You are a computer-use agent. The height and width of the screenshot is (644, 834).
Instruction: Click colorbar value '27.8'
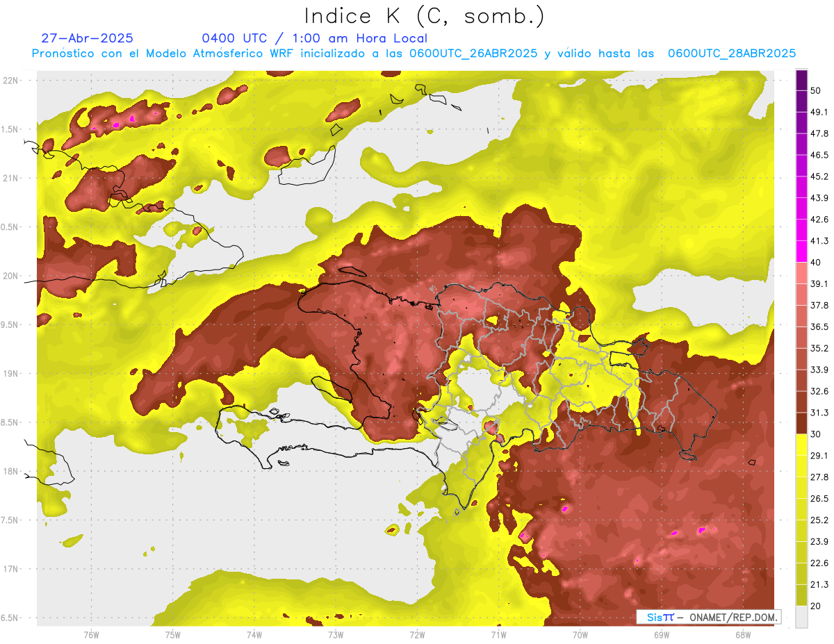click(x=819, y=477)
